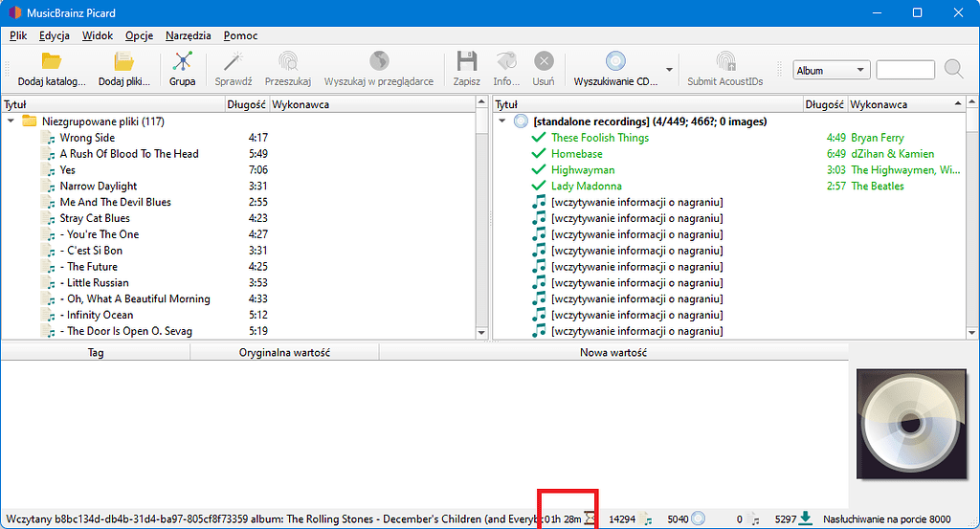Viewport: 980px width, 529px height.
Task: Sort left pane by Długość column
Action: (247, 104)
